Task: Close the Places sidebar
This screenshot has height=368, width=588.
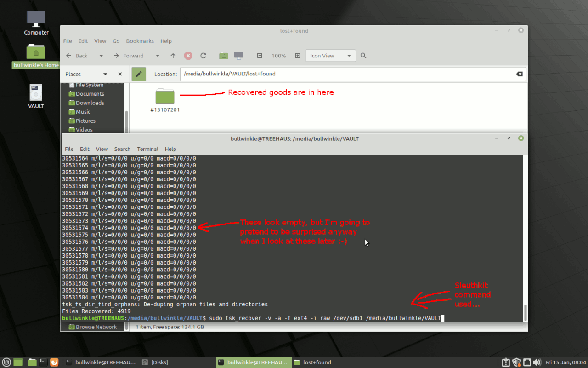Action: click(x=120, y=74)
